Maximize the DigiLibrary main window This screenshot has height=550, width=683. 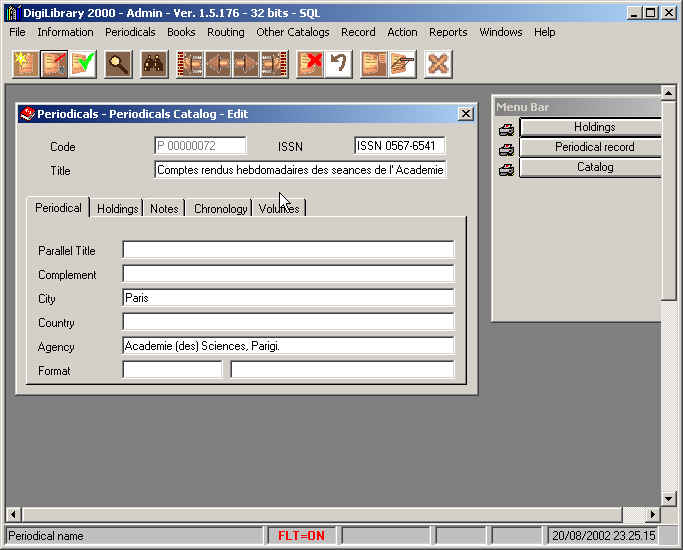click(x=651, y=13)
